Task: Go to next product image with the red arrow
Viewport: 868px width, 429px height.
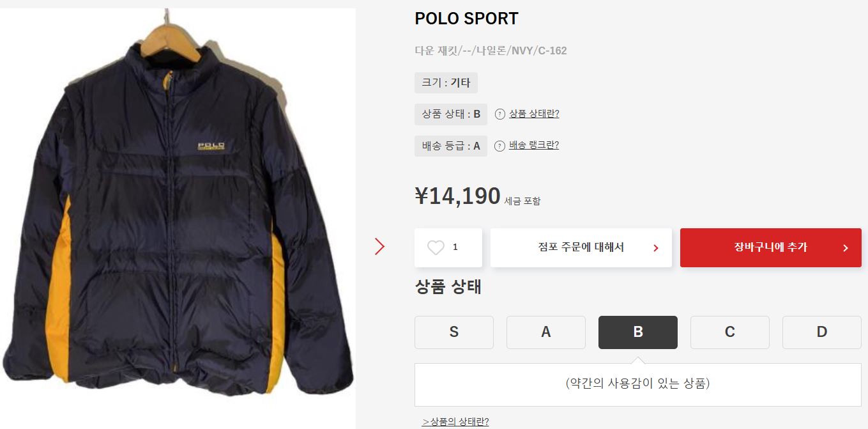Action: (x=380, y=246)
